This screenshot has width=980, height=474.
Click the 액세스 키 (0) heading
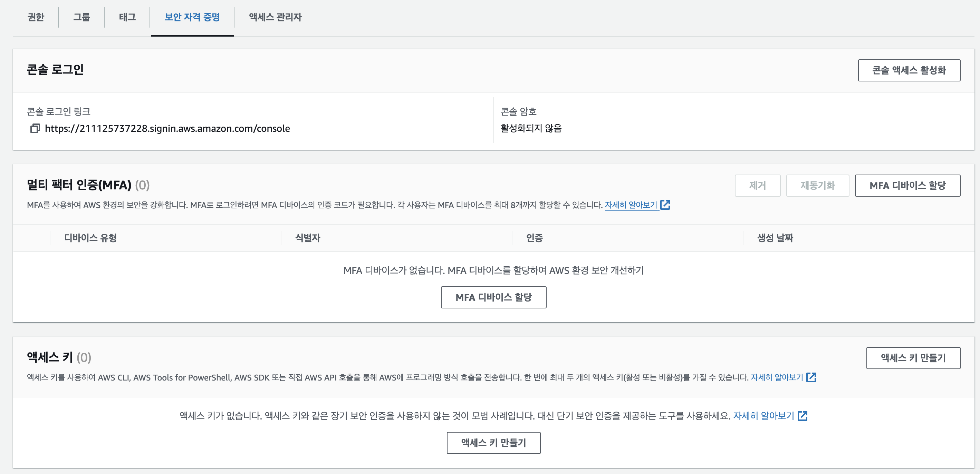click(59, 357)
